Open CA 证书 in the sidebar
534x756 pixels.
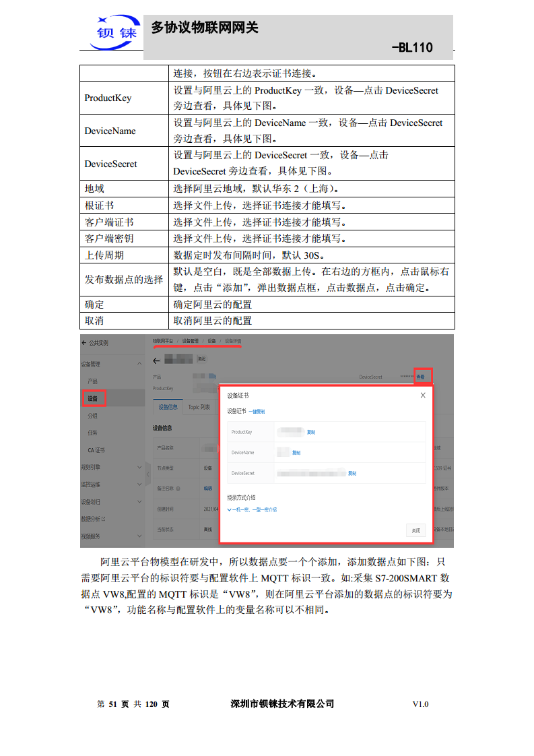[96, 450]
